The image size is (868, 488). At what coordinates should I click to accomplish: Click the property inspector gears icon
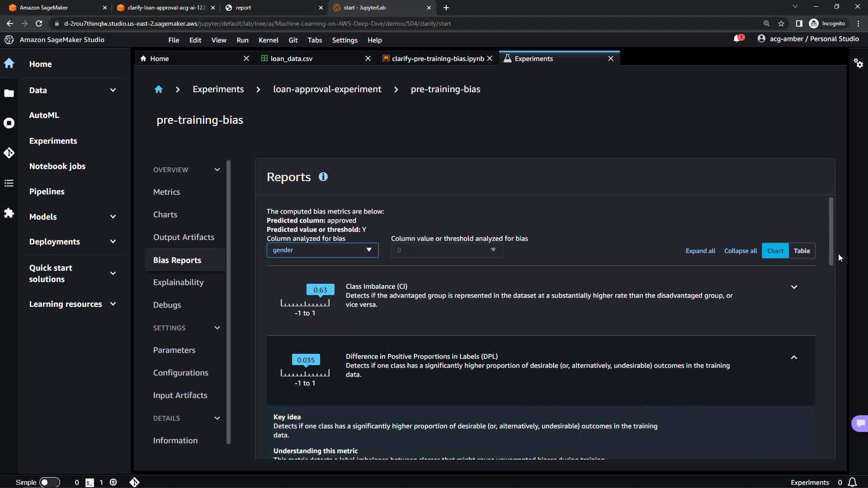coord(858,63)
